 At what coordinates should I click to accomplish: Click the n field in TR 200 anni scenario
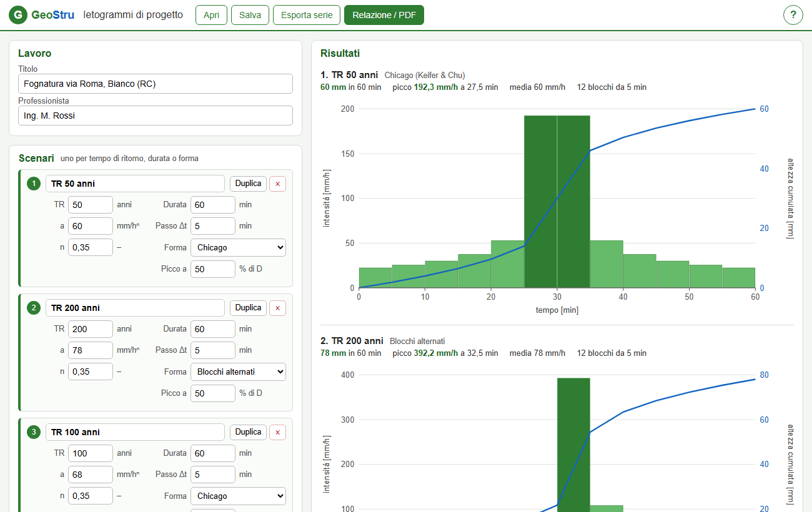coord(91,372)
